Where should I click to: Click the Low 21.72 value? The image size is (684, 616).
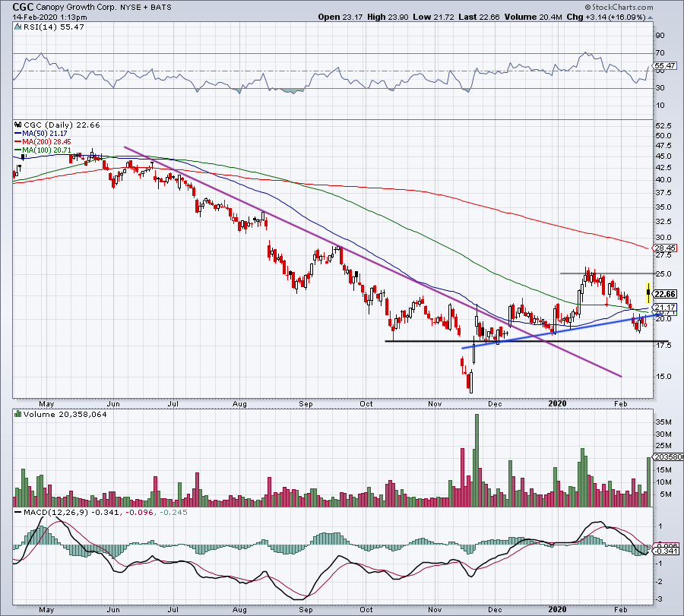433,17
